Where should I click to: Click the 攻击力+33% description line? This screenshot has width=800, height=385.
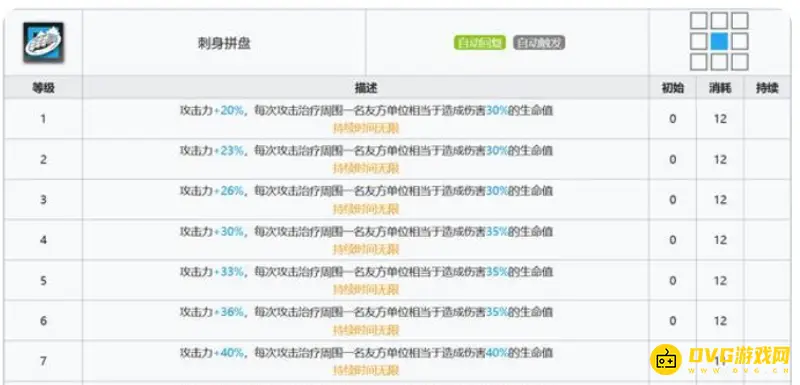(x=366, y=272)
